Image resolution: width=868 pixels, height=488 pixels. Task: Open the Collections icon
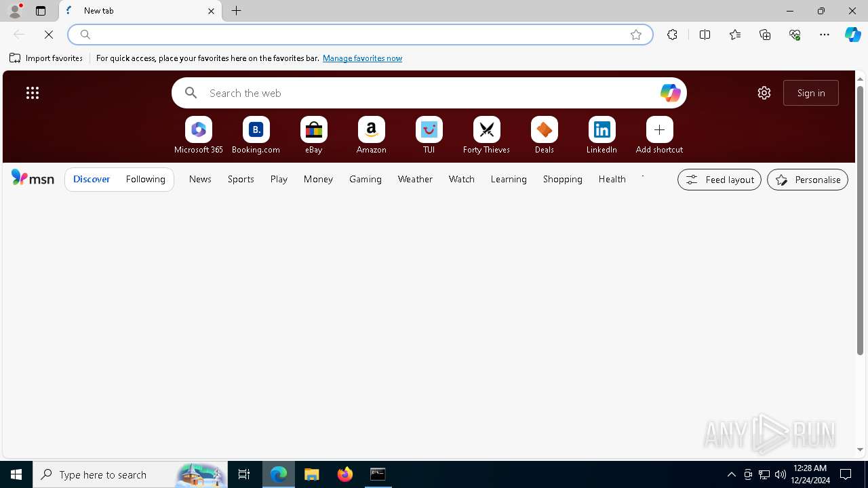[765, 35]
